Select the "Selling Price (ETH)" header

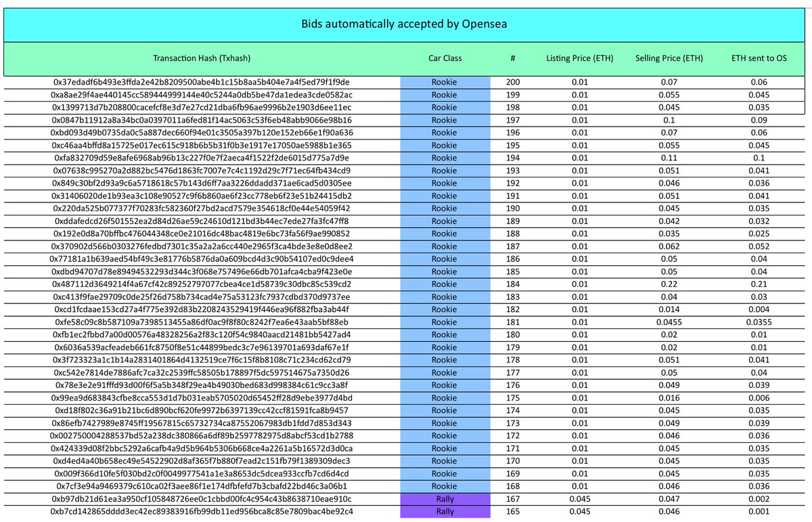[x=669, y=58]
